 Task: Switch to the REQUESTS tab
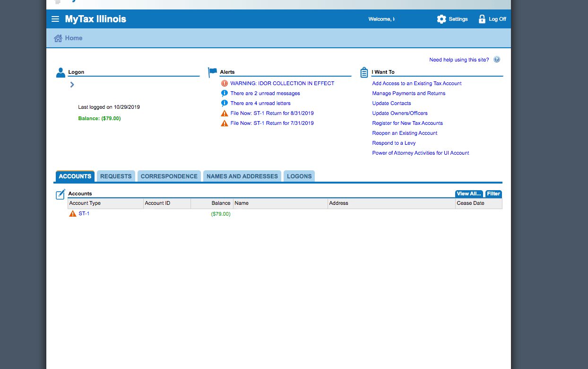click(x=116, y=176)
